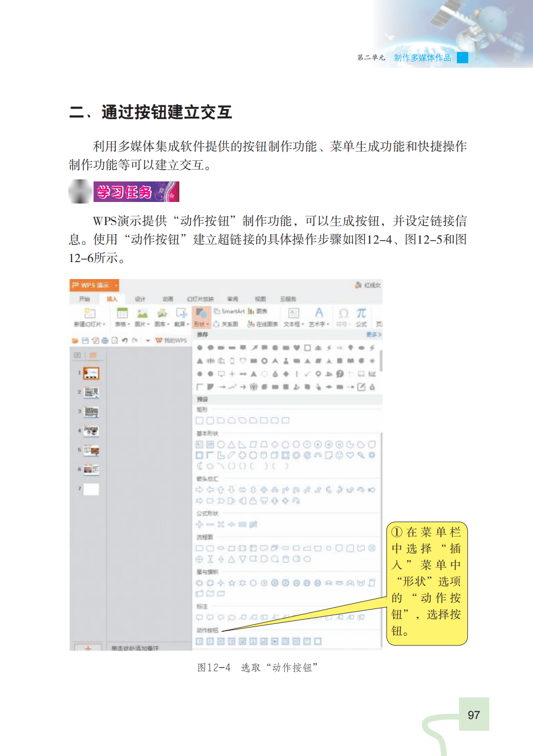Viewport: 533px width, 756px height.
Task: Select the first rectangular callout under 标注
Action: 199,617
